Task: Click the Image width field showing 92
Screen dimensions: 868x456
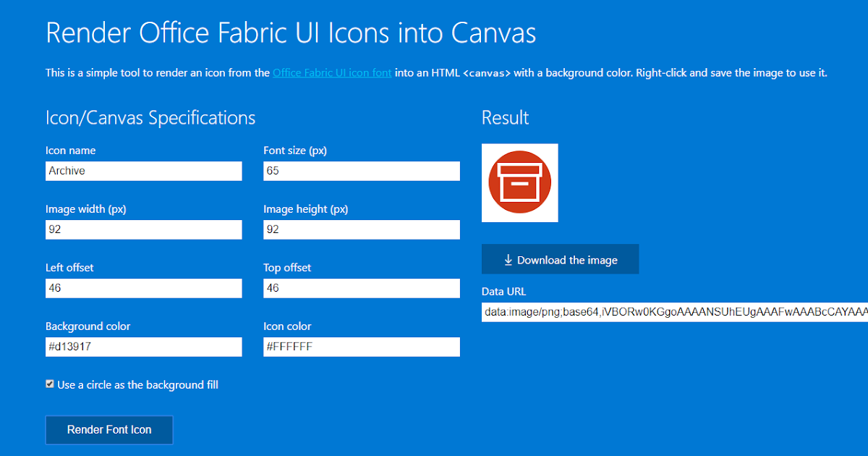Action: pos(143,229)
